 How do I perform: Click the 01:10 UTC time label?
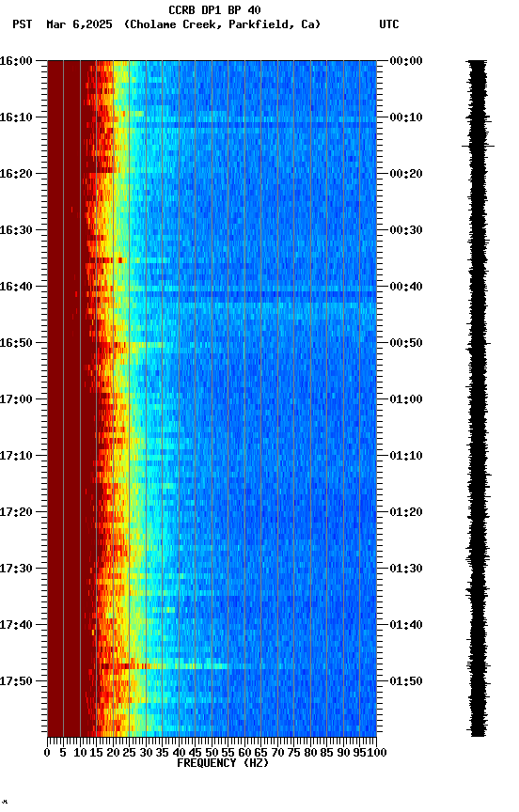click(x=406, y=456)
